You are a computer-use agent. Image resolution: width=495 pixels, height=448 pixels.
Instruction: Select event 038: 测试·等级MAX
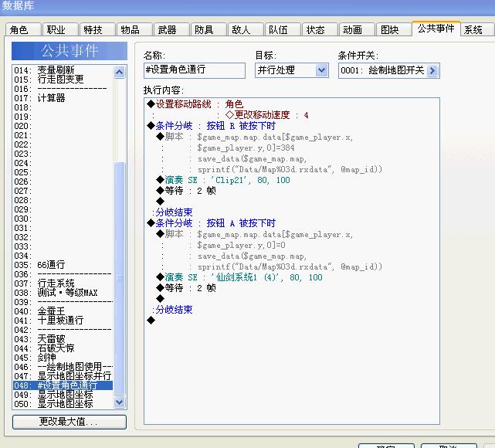pyautogui.click(x=63, y=292)
